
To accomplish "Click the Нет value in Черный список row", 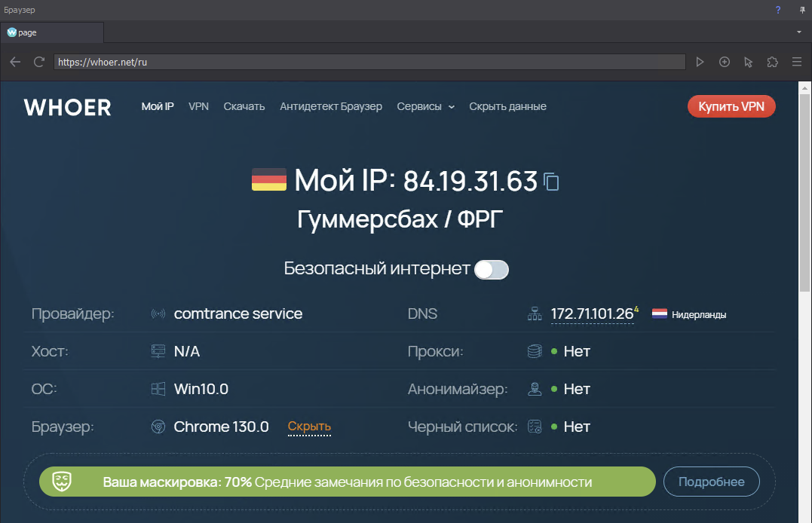I will click(x=577, y=427).
